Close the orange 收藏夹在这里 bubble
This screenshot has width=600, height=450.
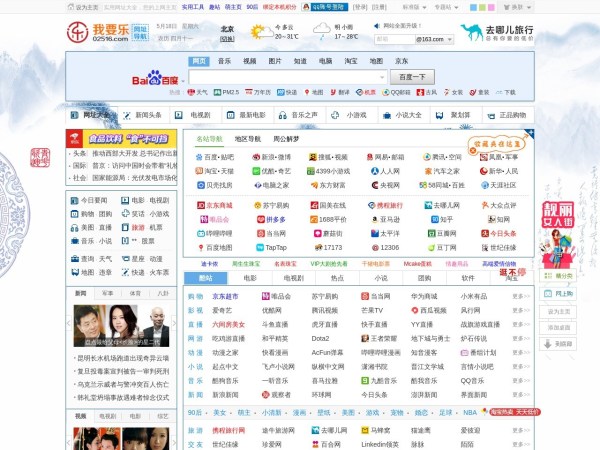(473, 150)
